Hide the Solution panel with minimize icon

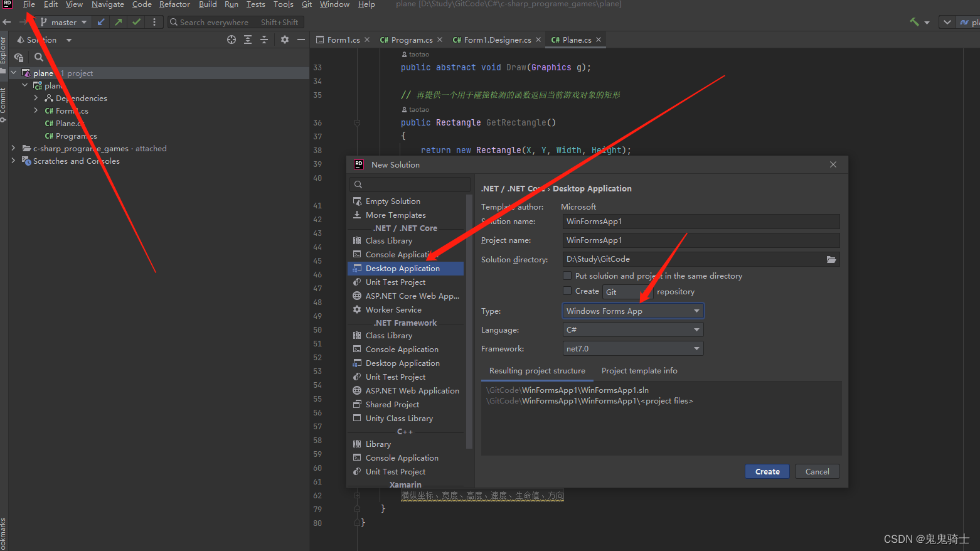pyautogui.click(x=301, y=40)
